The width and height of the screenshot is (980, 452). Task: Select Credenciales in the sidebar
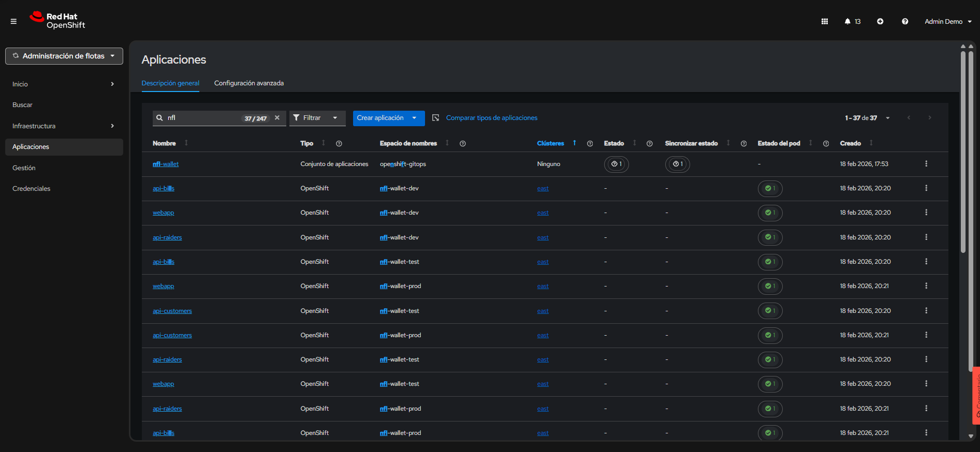(x=32, y=189)
